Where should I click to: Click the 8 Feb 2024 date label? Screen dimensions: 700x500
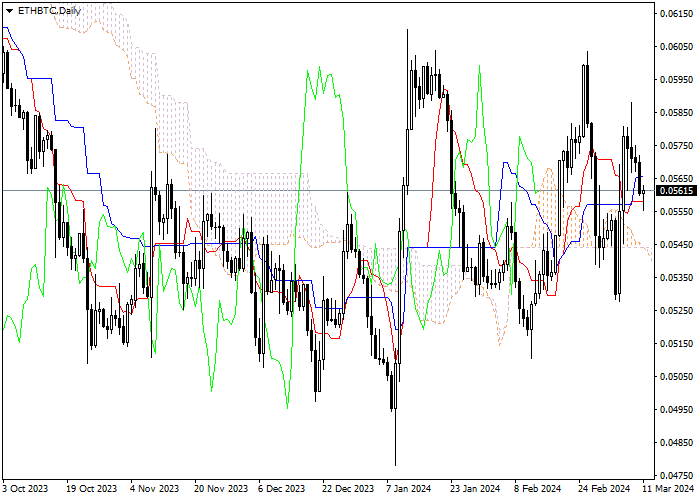[538, 489]
